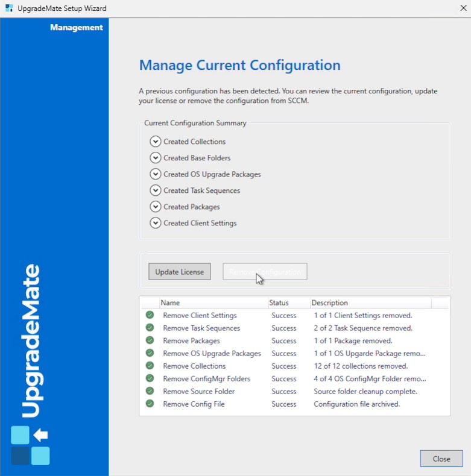Click 'Configuration file archived.' description

pos(357,404)
